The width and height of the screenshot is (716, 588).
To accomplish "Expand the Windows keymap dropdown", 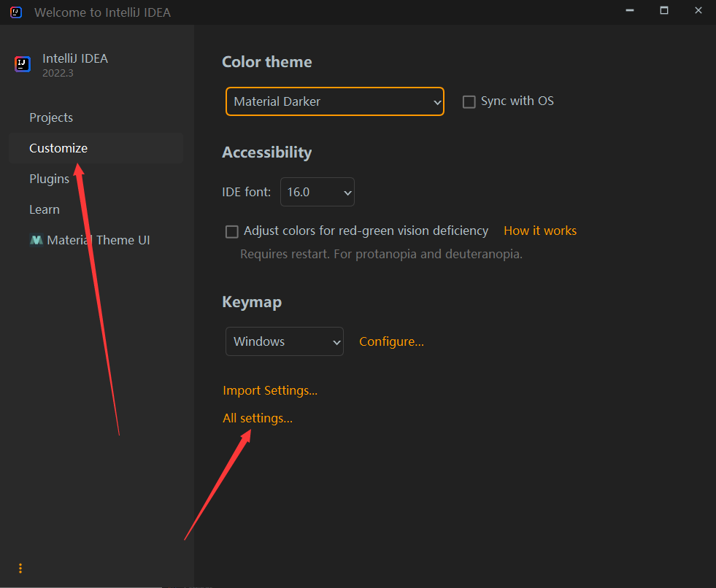I will (x=285, y=341).
